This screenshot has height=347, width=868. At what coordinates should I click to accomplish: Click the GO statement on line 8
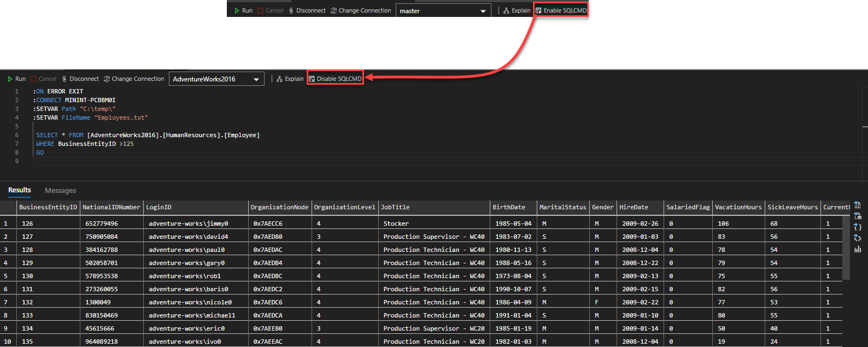[40, 152]
